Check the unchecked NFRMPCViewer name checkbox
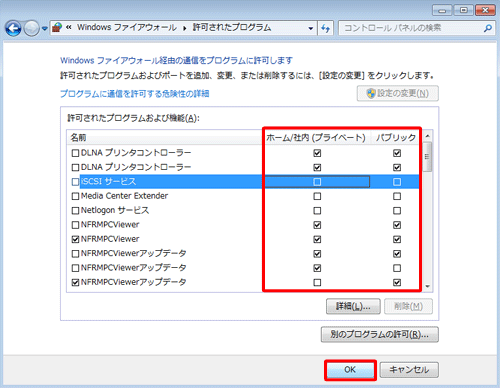 (x=75, y=225)
